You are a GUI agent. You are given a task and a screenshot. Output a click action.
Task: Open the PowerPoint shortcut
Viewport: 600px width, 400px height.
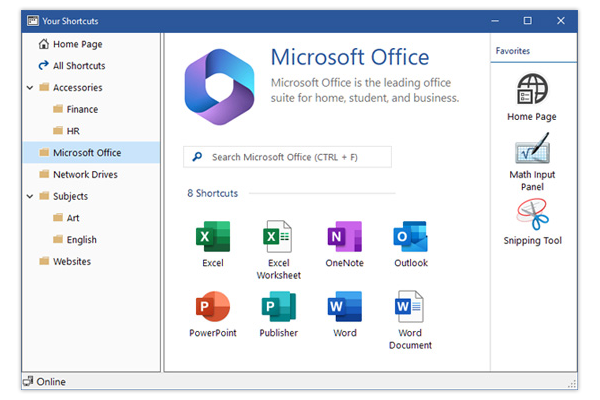pyautogui.click(x=213, y=307)
